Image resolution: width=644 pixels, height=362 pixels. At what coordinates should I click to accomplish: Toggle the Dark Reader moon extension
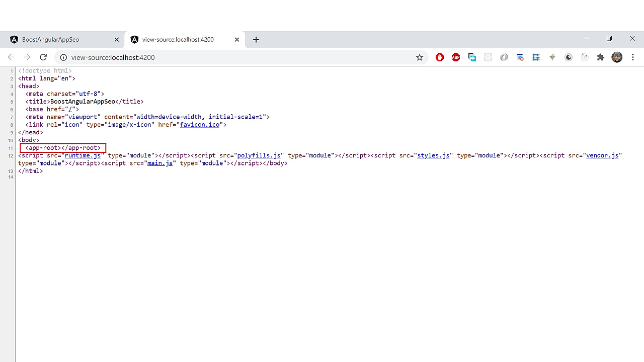pos(569,57)
